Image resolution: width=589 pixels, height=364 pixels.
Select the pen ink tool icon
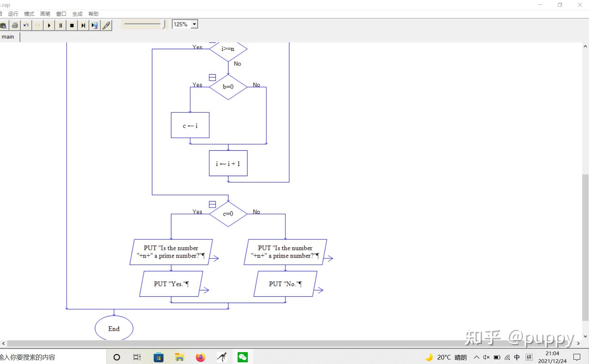tap(107, 25)
